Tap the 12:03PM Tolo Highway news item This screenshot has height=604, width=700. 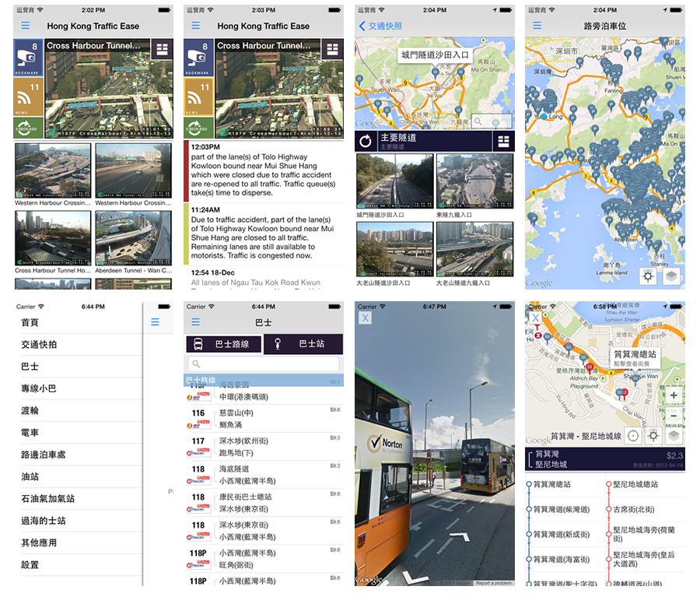point(264,170)
